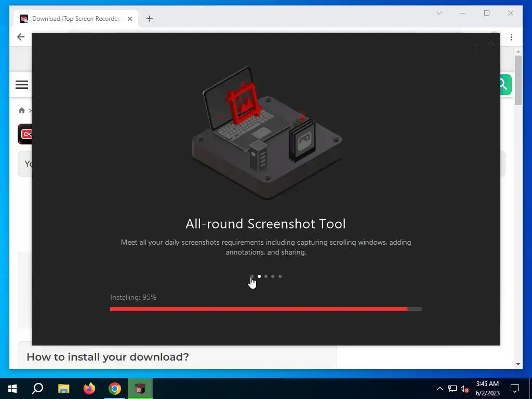The height and width of the screenshot is (399, 532).
Task: Click the red installation progress bar
Action: click(x=266, y=309)
